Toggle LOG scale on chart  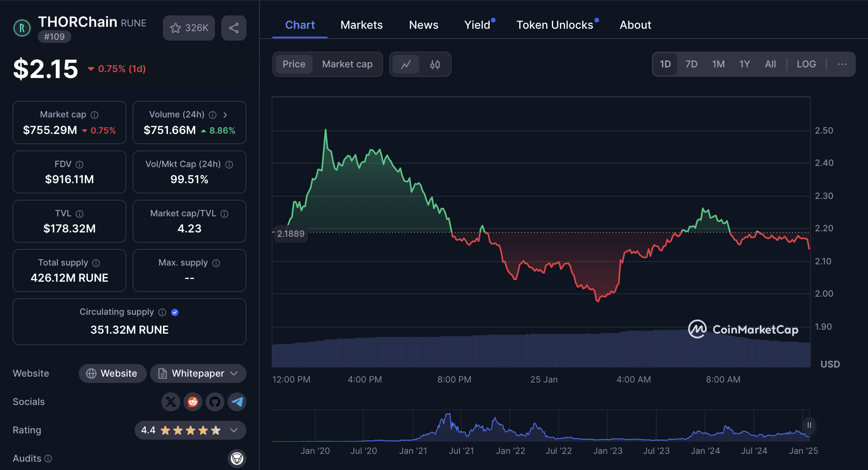pos(806,64)
